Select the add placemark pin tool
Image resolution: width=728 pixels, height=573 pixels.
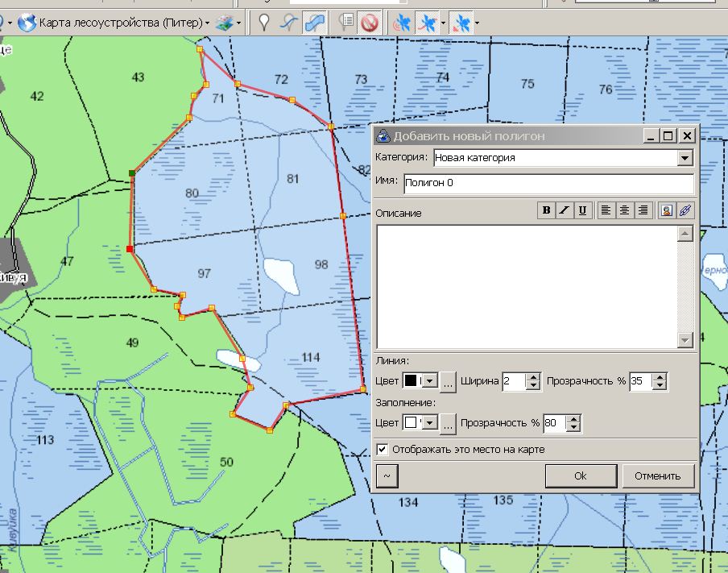coord(263,23)
